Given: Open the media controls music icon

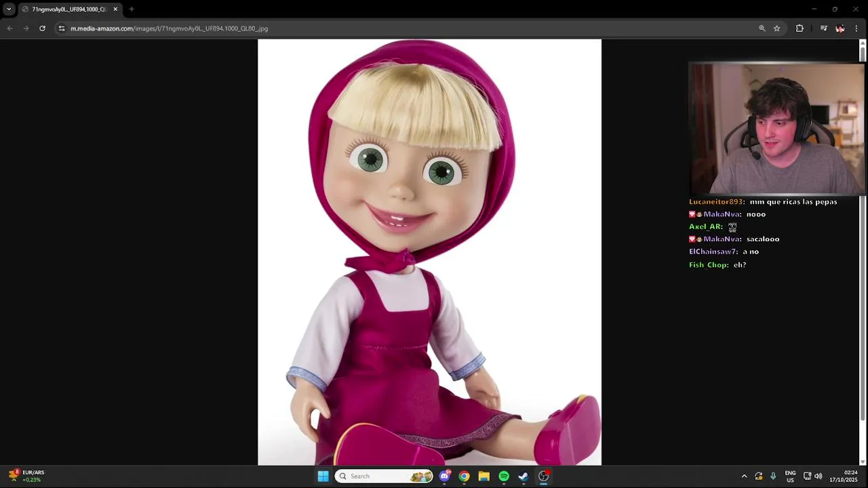Looking at the screenshot, I should pyautogui.click(x=824, y=28).
